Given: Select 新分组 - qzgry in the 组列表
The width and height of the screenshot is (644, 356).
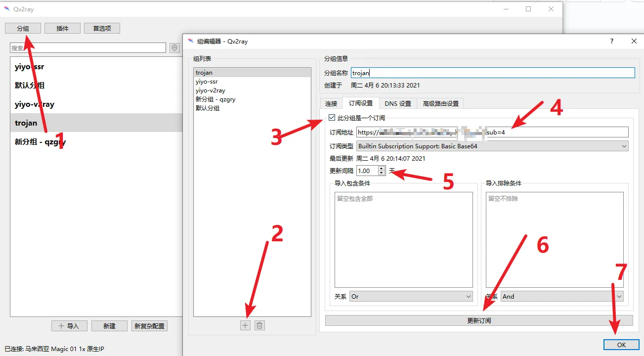Looking at the screenshot, I should coord(253,99).
